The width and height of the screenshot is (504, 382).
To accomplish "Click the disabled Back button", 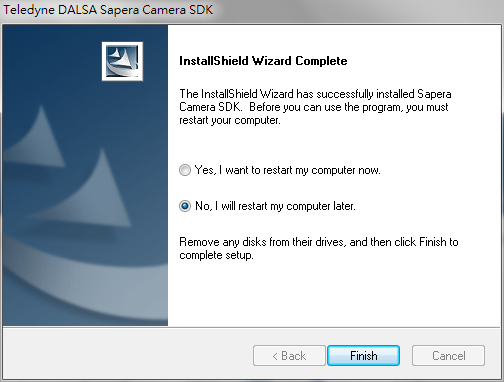I will coord(289,356).
